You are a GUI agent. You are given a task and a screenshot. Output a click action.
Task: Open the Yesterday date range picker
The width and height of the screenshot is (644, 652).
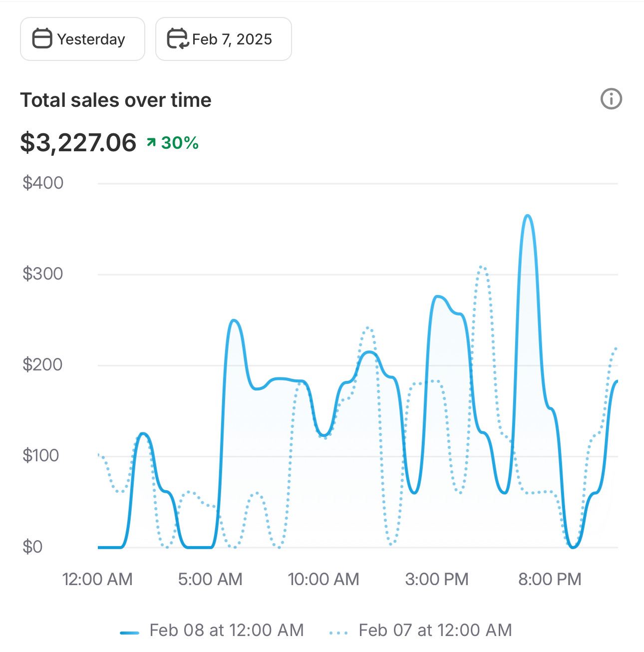coord(82,39)
